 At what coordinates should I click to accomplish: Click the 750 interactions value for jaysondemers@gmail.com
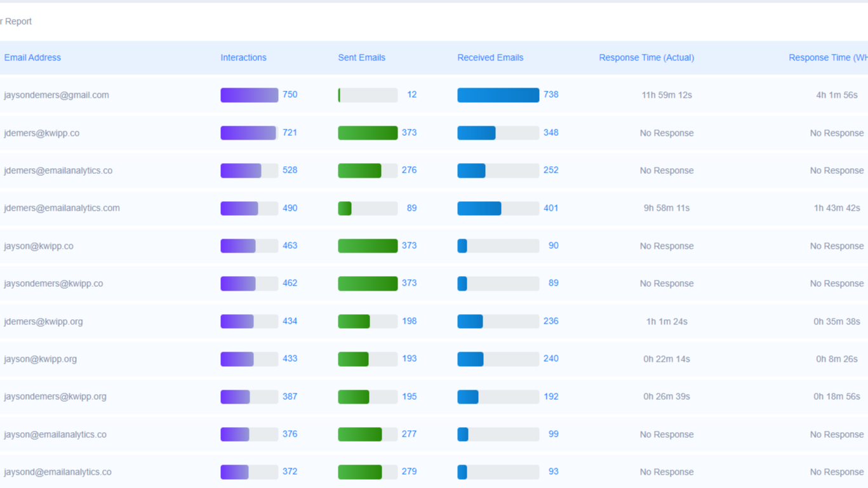point(290,95)
